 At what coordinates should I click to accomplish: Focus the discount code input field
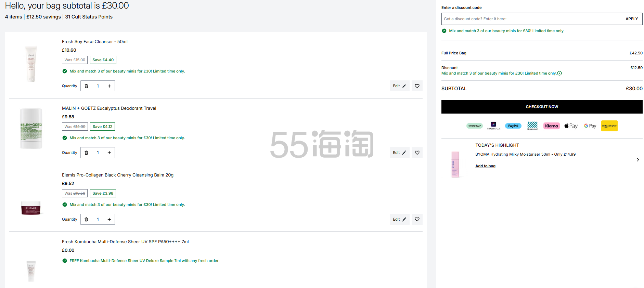point(531,19)
